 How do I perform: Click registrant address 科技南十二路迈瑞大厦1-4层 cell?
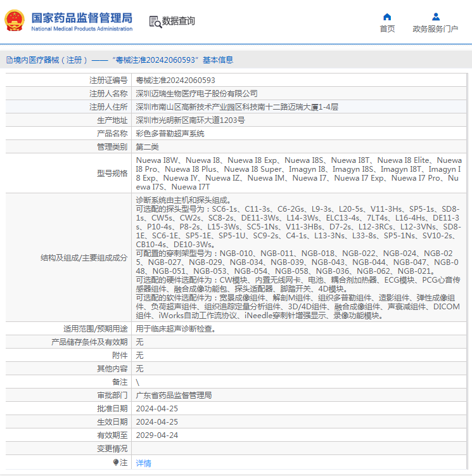pos(237,107)
